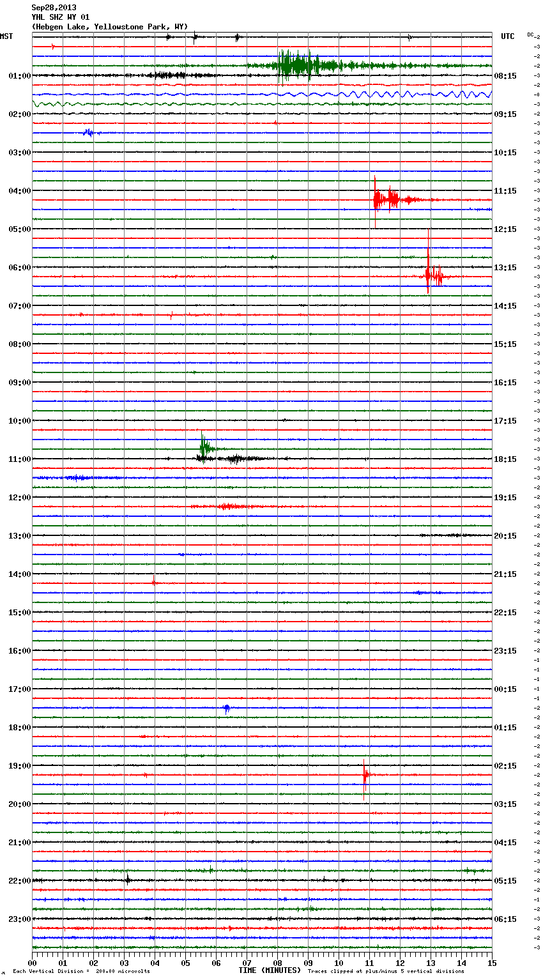Click minute tick label 00 on the bottom axis
The width and height of the screenshot is (543, 980).
(x=32, y=963)
